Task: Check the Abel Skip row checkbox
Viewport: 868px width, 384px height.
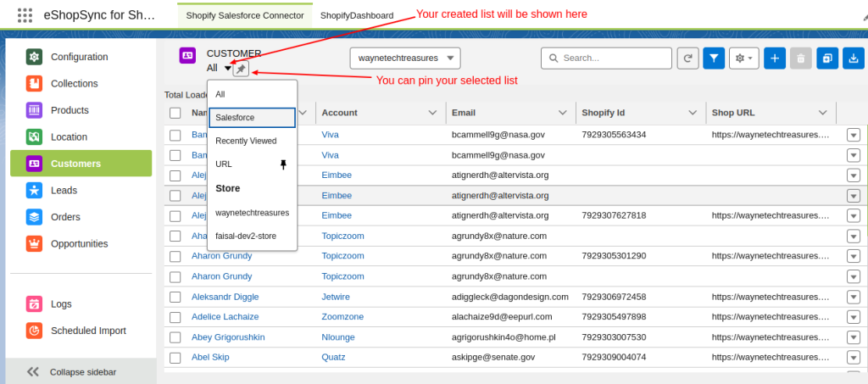Action: [175, 358]
